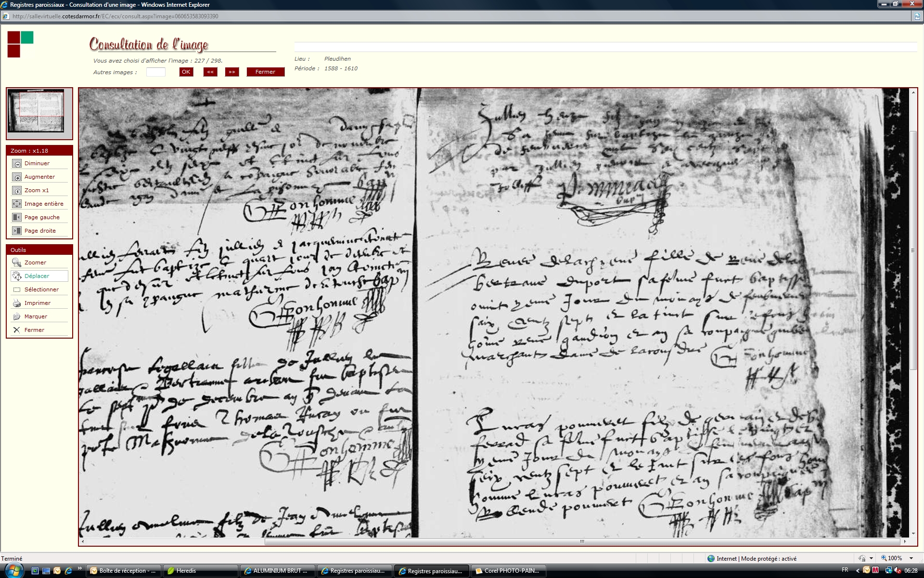
Task: Reset view with Zoom x1 icon
Action: tap(17, 191)
